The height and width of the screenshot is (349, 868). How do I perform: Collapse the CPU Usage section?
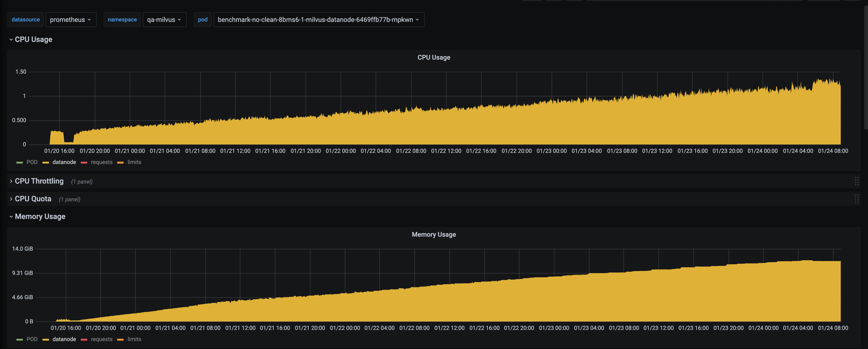coord(33,39)
